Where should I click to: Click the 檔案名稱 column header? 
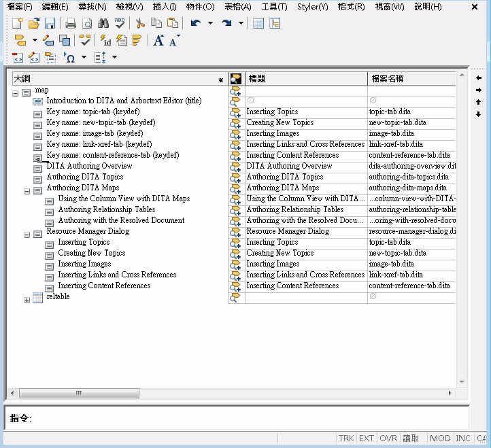[411, 79]
